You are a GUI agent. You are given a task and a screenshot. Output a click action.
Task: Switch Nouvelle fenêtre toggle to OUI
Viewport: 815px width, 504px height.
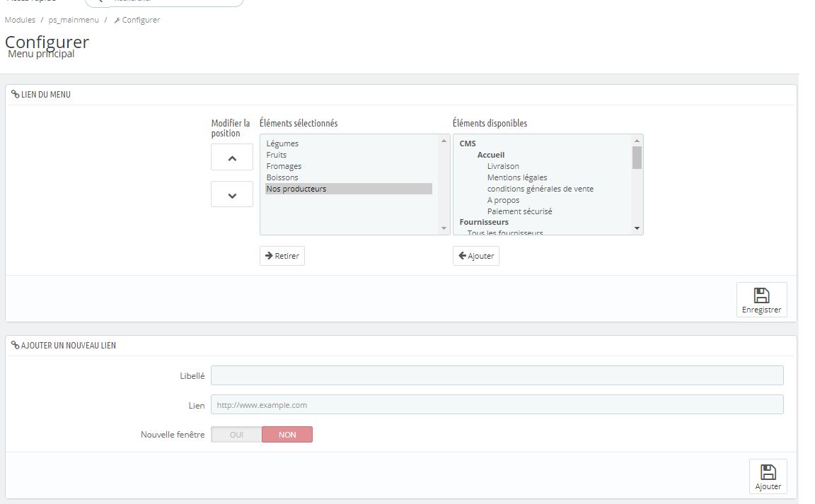pos(236,435)
